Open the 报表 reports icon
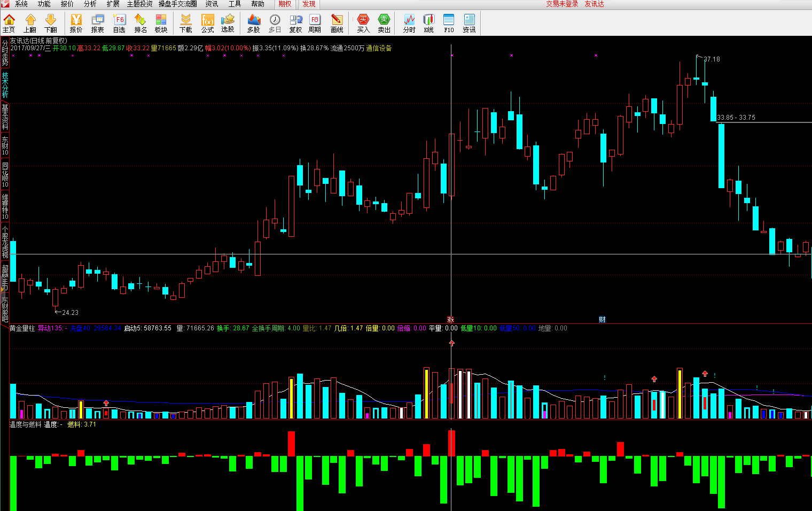Screen dimensions: 812x511 click(98, 24)
